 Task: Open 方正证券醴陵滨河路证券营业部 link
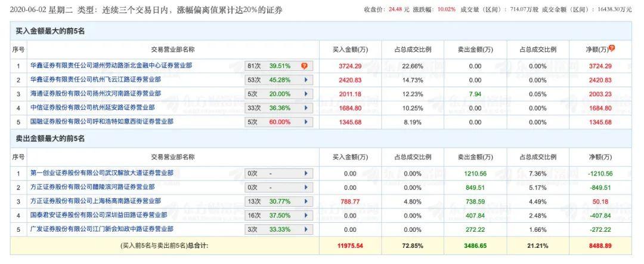[92, 187]
